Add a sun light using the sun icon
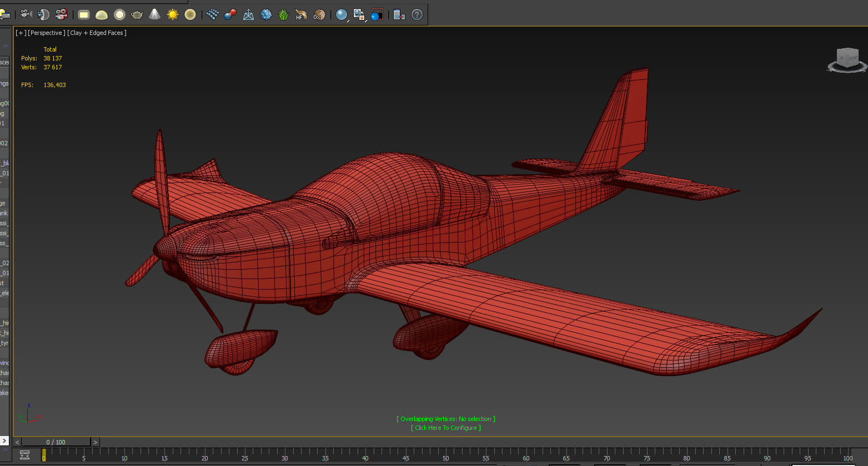The image size is (868, 466). (173, 14)
